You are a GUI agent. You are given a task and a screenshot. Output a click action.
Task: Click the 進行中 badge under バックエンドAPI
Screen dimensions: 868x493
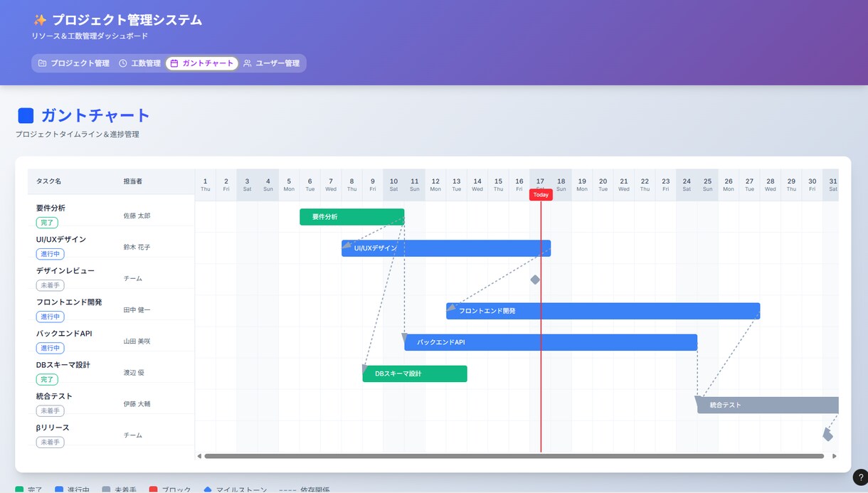(x=50, y=348)
